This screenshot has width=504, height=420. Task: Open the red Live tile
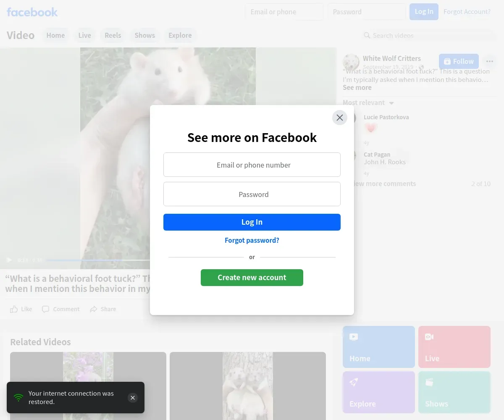pyautogui.click(x=454, y=347)
